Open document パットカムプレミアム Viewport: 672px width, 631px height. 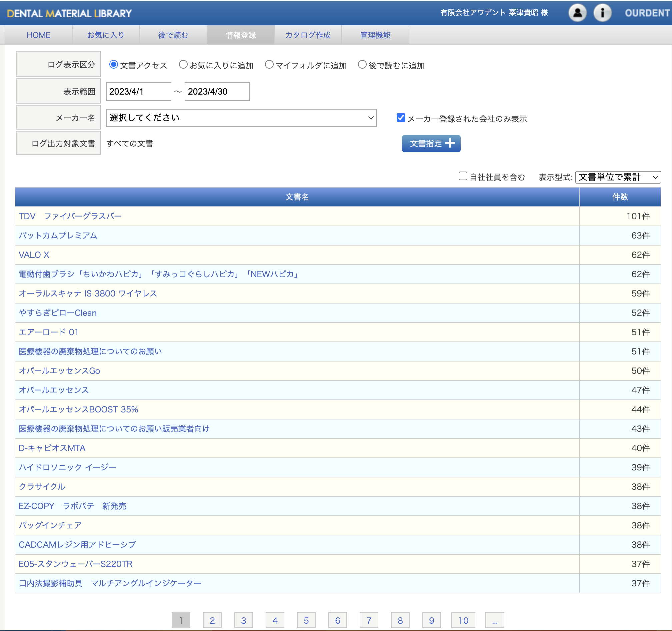(x=58, y=236)
